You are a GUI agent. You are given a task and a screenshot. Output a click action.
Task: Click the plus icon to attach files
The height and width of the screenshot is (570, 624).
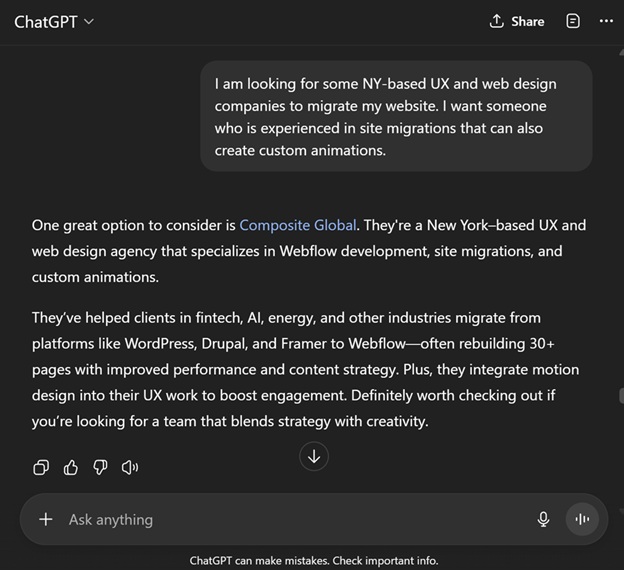[45, 519]
